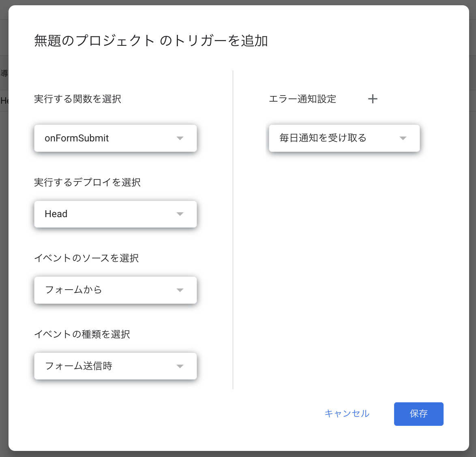Image resolution: width=476 pixels, height=457 pixels.
Task: Click the dropdown arrow beside onFormSubmit
Action: click(180, 138)
